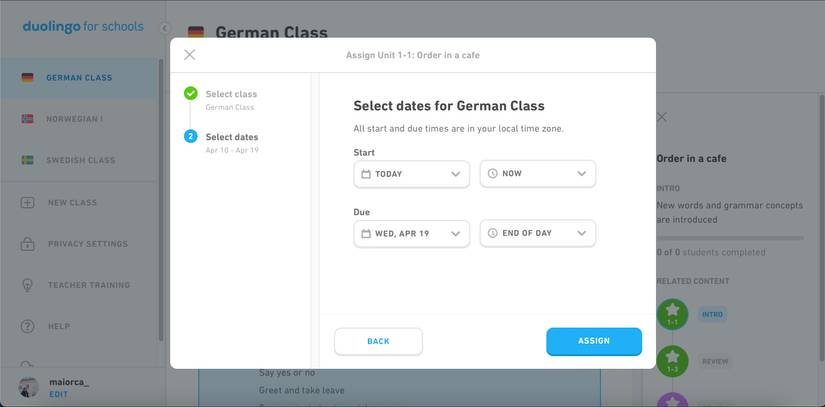Open the Due time End of Day dropdown
The image size is (825, 407).
(537, 234)
